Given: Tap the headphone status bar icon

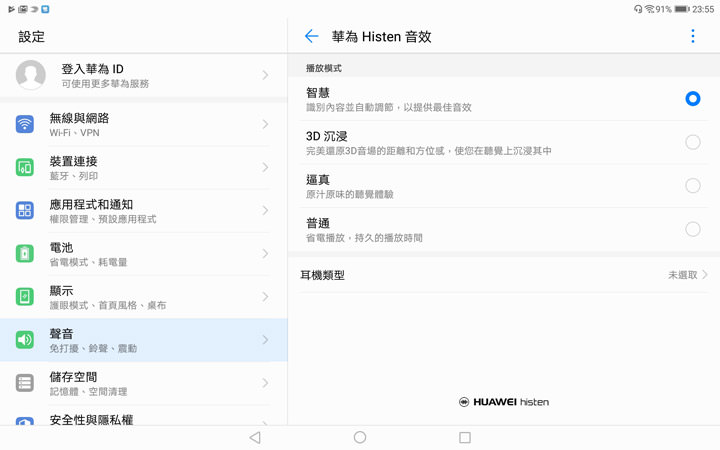Looking at the screenshot, I should click(x=638, y=9).
